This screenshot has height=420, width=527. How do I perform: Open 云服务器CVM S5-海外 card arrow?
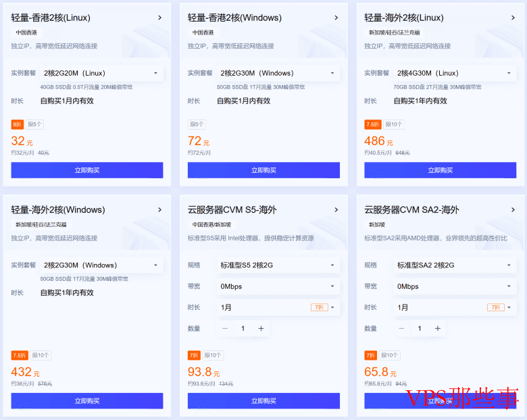(336, 210)
